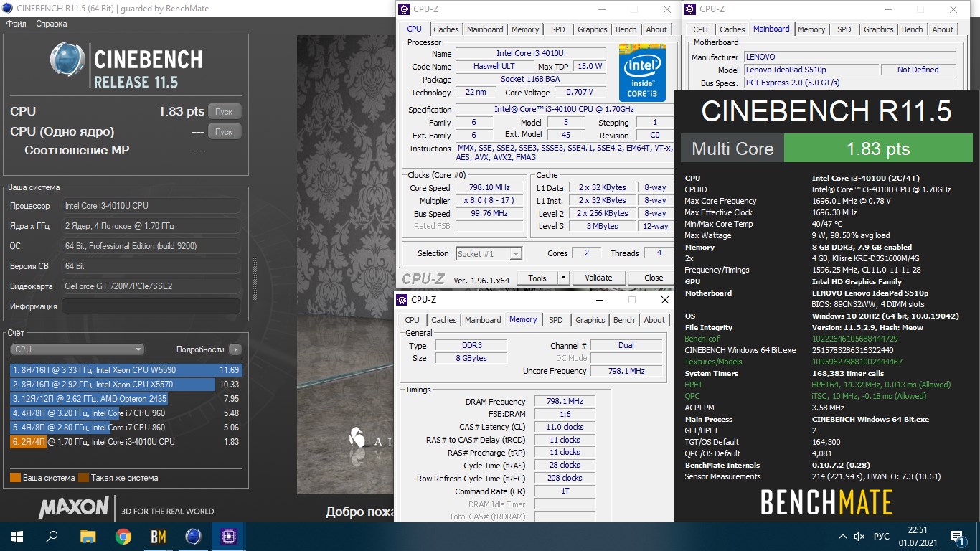Click the Cinebench globe logo

coord(67,60)
